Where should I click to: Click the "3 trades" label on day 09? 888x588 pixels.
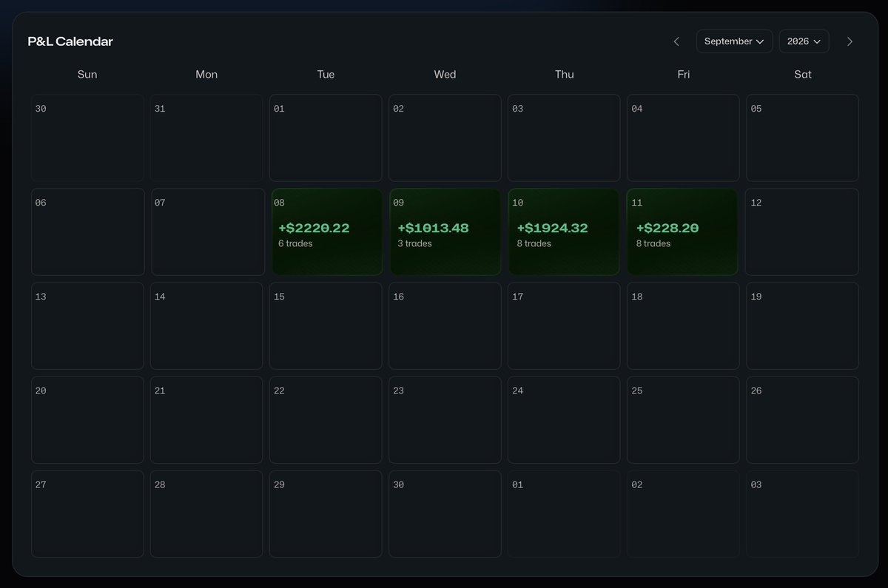(x=414, y=243)
